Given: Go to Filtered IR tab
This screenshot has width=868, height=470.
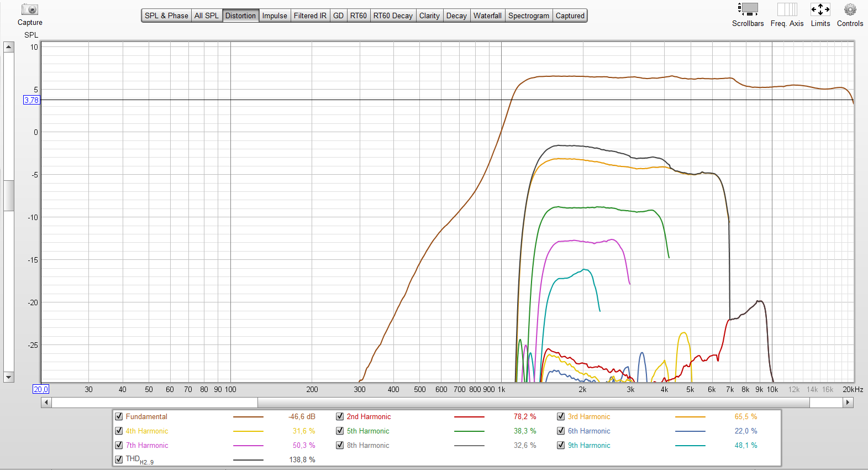Looking at the screenshot, I should pos(310,15).
